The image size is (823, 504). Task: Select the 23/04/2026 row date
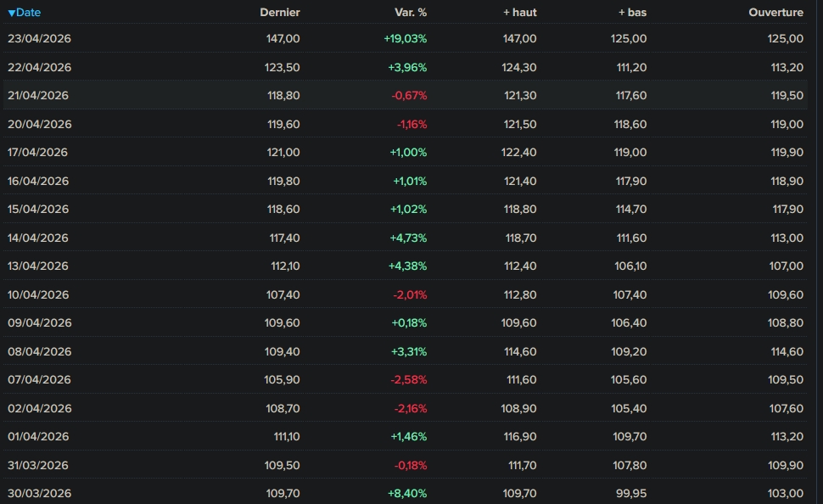[37, 39]
